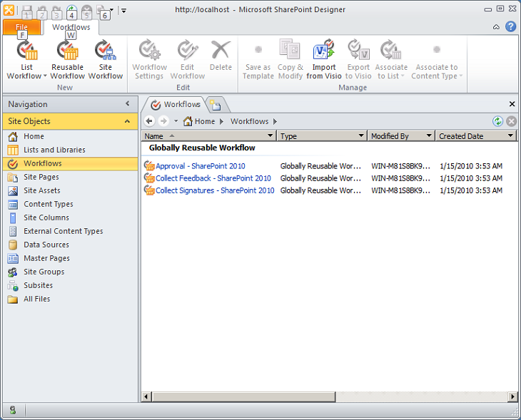Open SharePoint Designer Help
Screen dimensions: 521x420
511,26
